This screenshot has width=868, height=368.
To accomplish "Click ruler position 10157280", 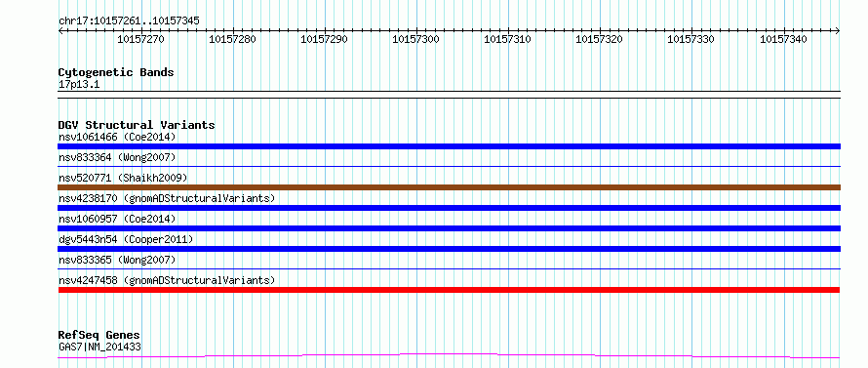I will tap(232, 39).
